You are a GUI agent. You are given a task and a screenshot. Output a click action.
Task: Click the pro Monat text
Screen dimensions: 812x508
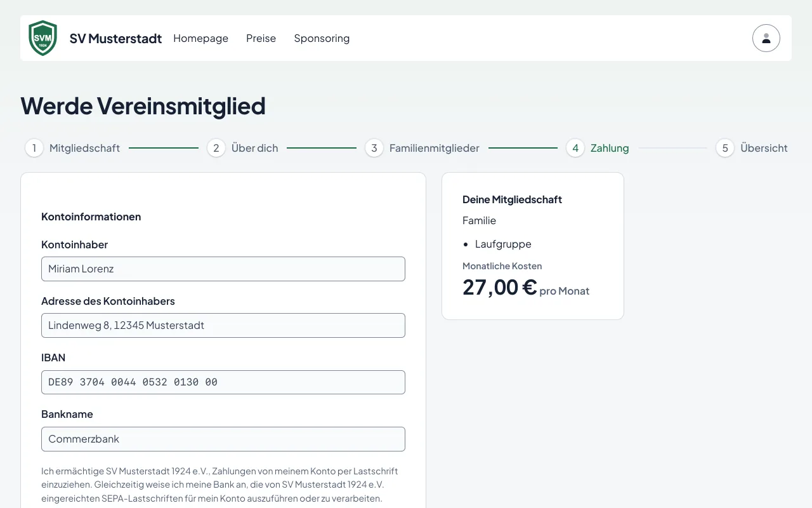point(565,291)
